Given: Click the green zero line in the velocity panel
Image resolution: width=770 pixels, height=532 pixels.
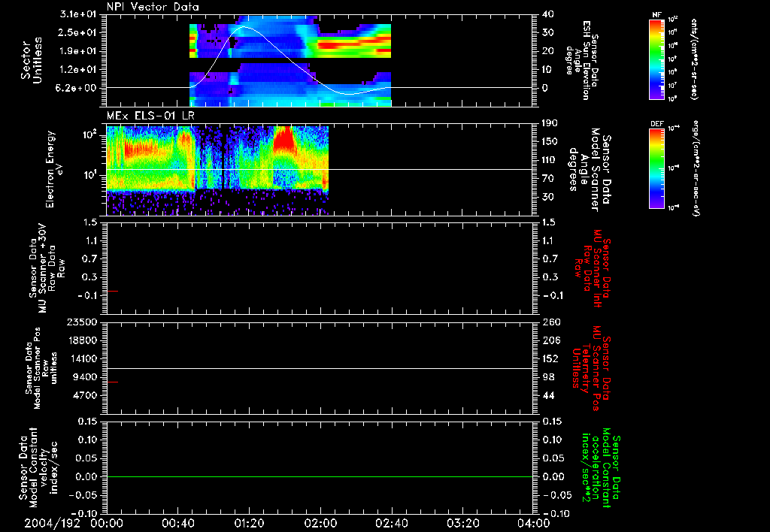Looking at the screenshot, I should point(320,476).
